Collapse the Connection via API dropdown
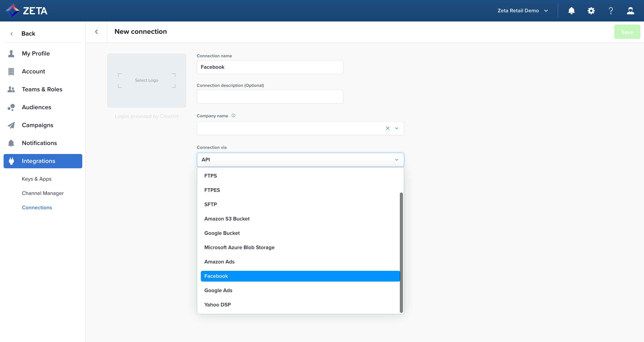The width and height of the screenshot is (644, 342). click(396, 160)
